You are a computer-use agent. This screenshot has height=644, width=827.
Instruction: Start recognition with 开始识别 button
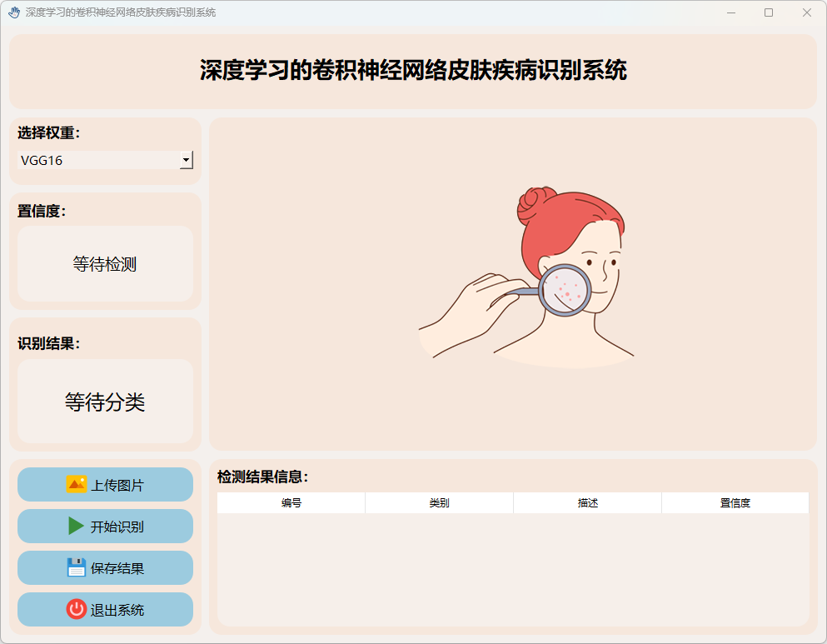pyautogui.click(x=106, y=526)
